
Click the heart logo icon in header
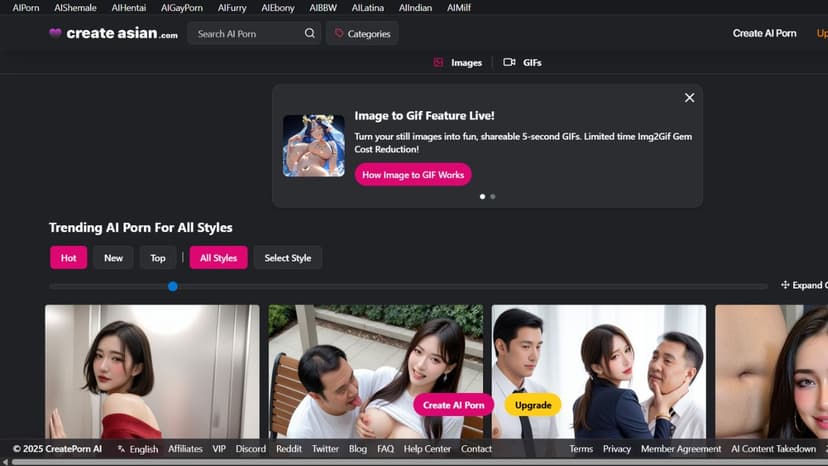55,33
